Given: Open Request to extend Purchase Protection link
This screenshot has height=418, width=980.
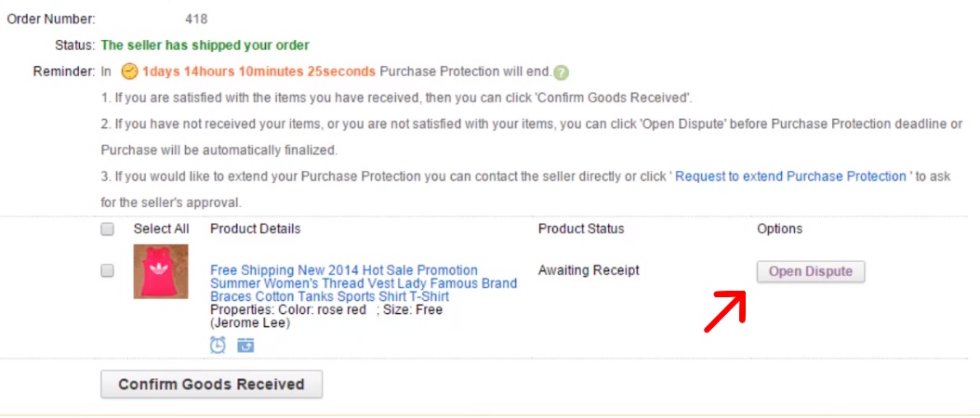Looking at the screenshot, I should point(790,176).
